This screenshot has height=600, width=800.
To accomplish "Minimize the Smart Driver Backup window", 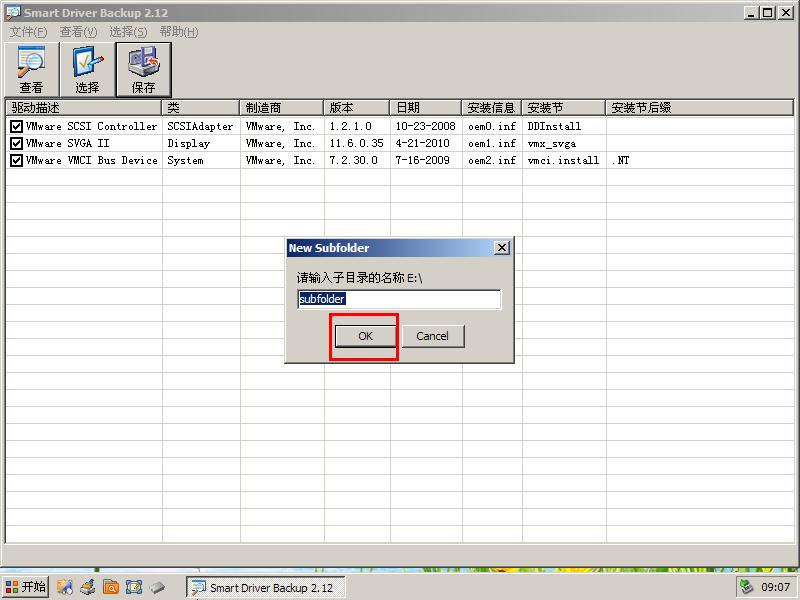I will pos(750,13).
